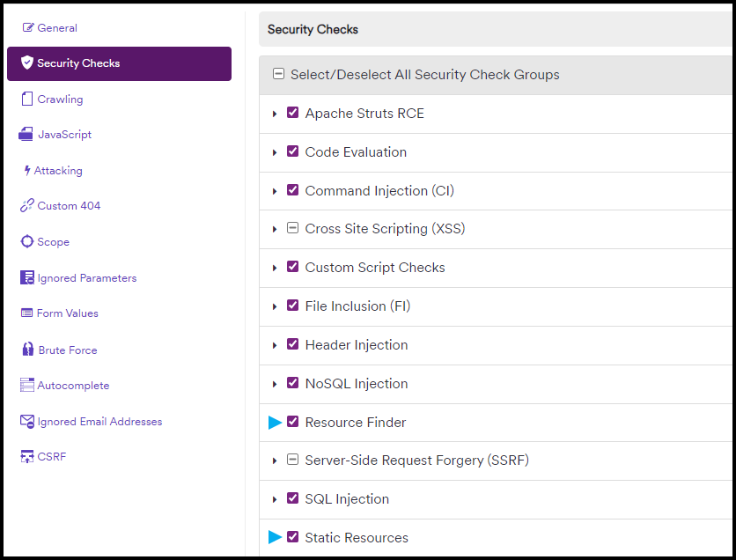Toggle the Cross Site Scripting partial checkbox

292,228
